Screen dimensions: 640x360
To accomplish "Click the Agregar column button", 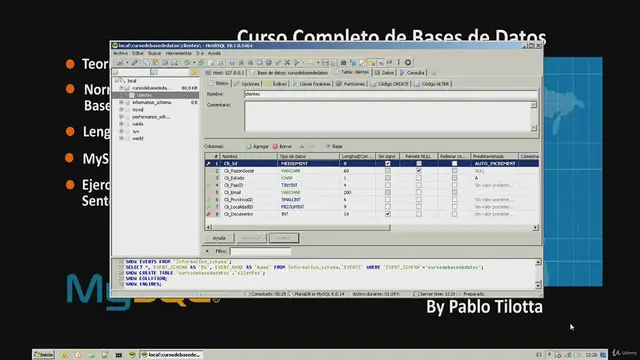I will [257, 146].
